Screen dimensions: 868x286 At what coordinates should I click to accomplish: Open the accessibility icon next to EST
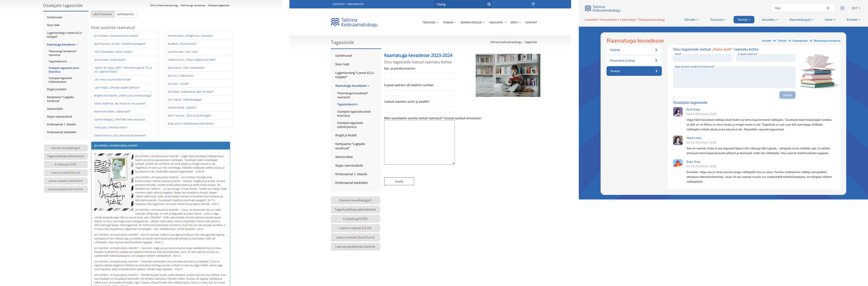tap(842, 8)
